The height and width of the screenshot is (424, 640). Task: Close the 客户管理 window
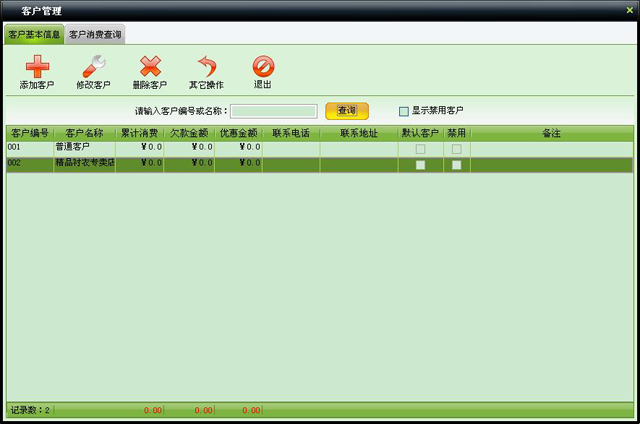(627, 10)
